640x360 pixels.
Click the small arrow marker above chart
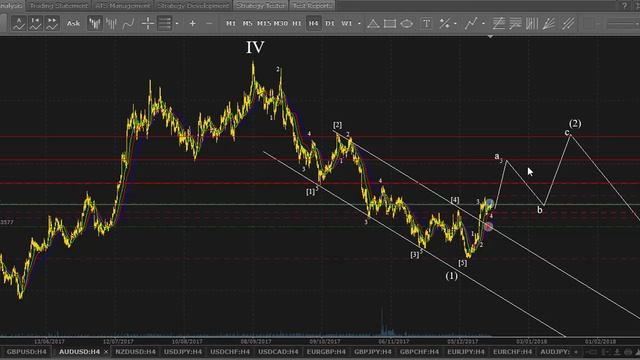click(x=490, y=36)
